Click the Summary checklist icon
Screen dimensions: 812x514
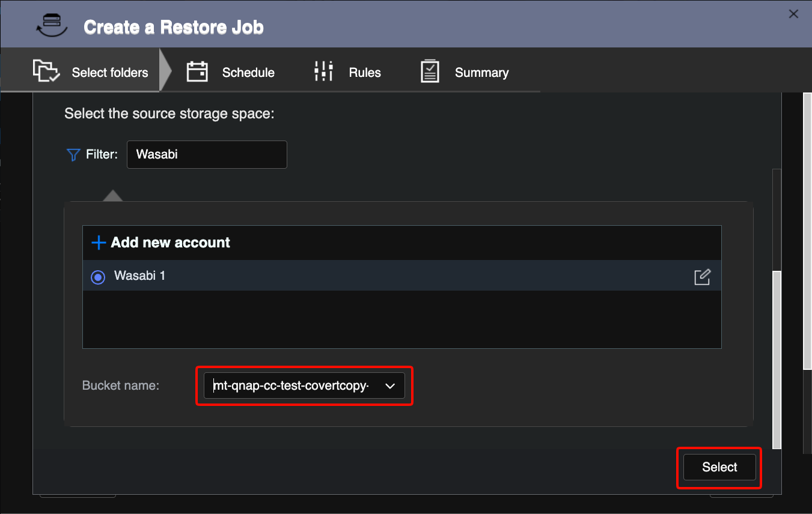pyautogui.click(x=430, y=71)
